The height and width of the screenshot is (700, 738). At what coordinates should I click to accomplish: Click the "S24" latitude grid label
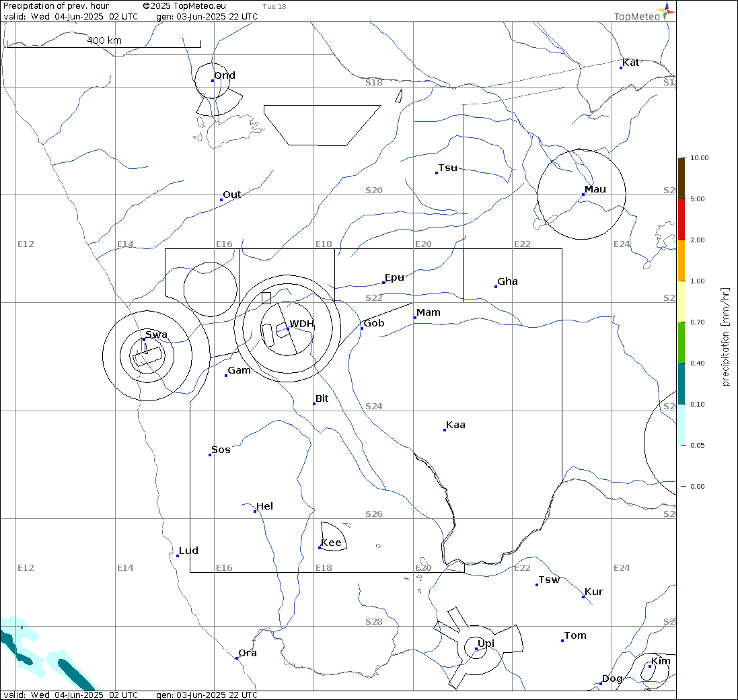click(373, 407)
